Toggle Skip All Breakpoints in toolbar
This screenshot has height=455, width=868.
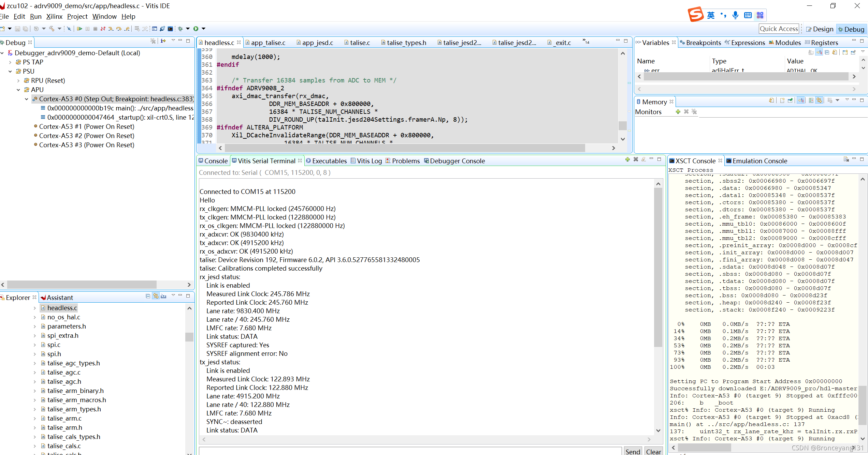[69, 29]
